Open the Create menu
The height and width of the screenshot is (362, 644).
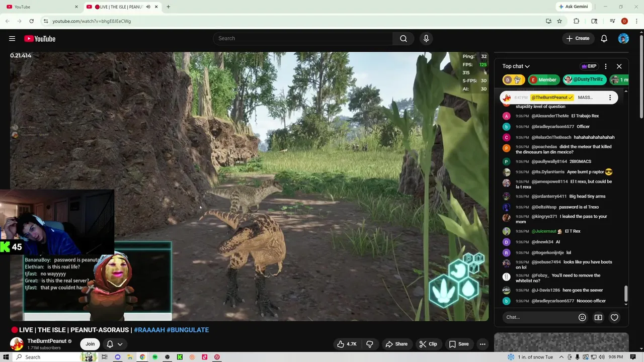(x=578, y=38)
